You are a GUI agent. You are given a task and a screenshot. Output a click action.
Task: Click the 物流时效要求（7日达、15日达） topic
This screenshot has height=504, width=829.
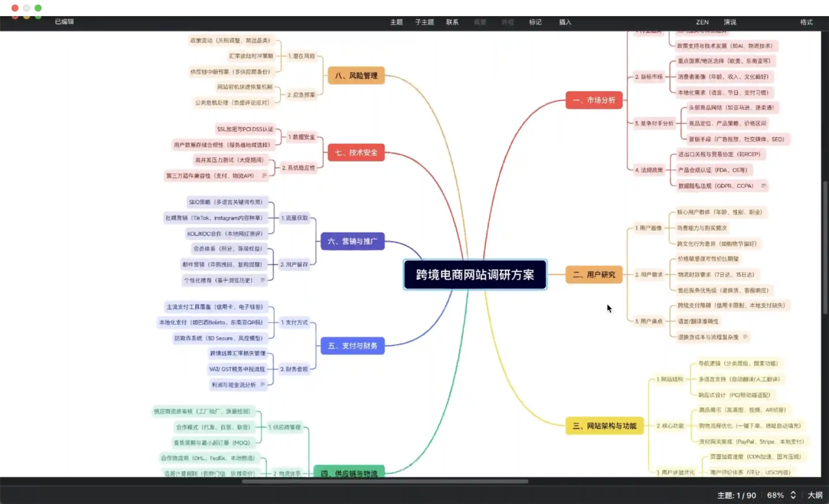[718, 274]
